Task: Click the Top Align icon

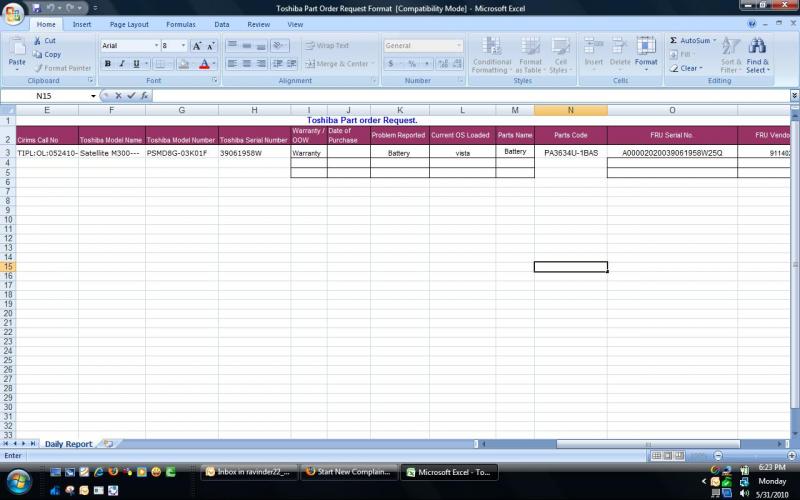Action: 232,45
